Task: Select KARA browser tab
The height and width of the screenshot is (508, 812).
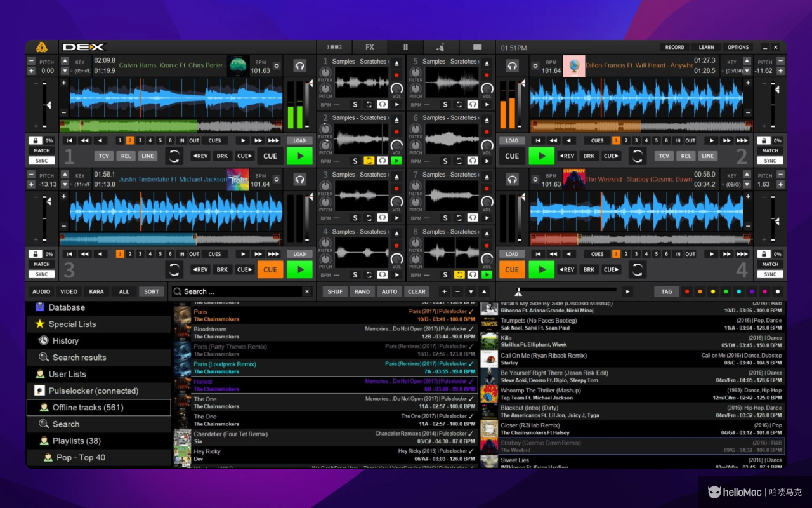Action: [96, 291]
